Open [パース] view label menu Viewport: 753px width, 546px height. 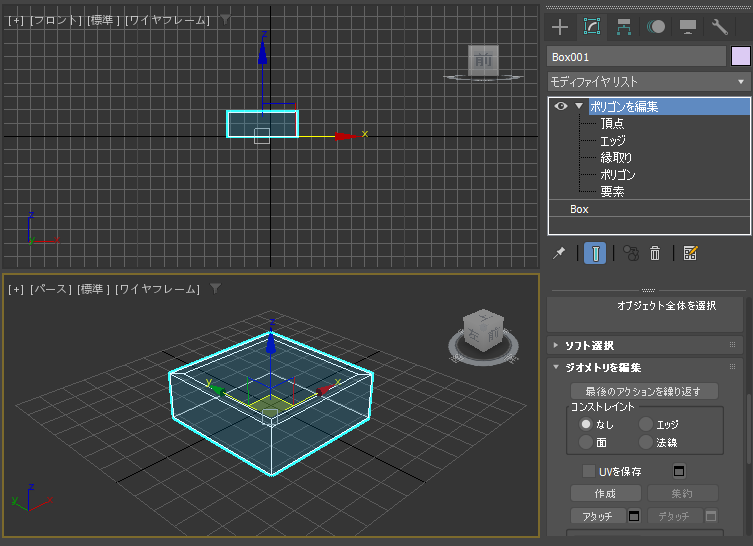pyautogui.click(x=51, y=289)
